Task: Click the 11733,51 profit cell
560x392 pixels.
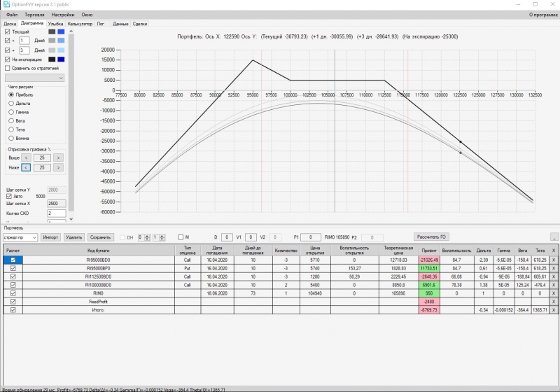Action: (429, 269)
